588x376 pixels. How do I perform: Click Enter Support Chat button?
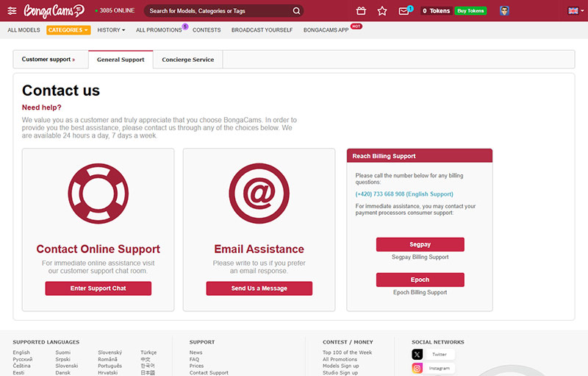tap(98, 288)
